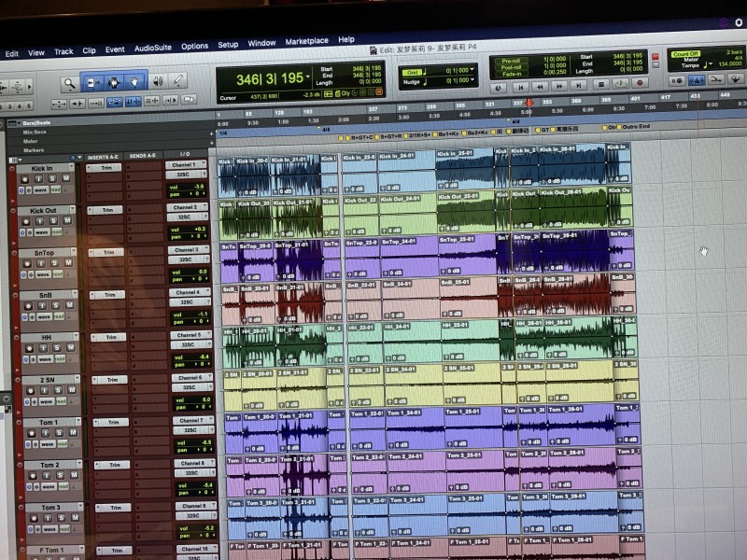Open Channel 1 input selector
747x560 pixels.
(x=186, y=165)
